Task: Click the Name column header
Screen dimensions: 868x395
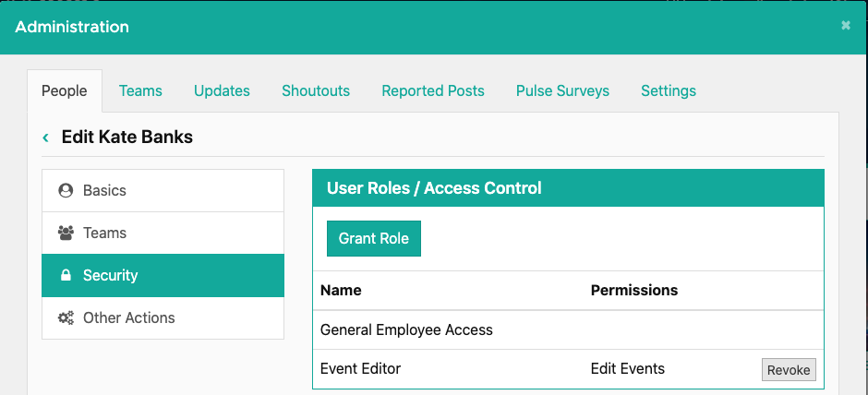Action: pos(341,290)
